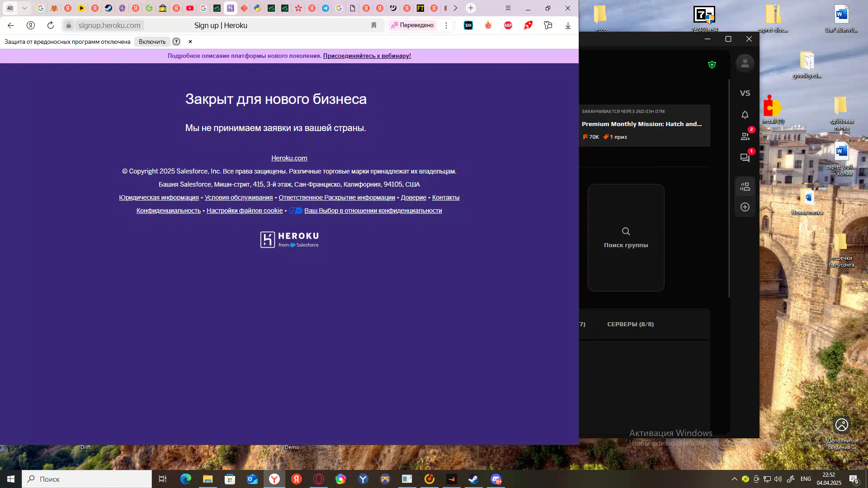Select the тгшечки балусонга folder on desktop
Viewport: 868px width, 488px height.
pos(841,249)
